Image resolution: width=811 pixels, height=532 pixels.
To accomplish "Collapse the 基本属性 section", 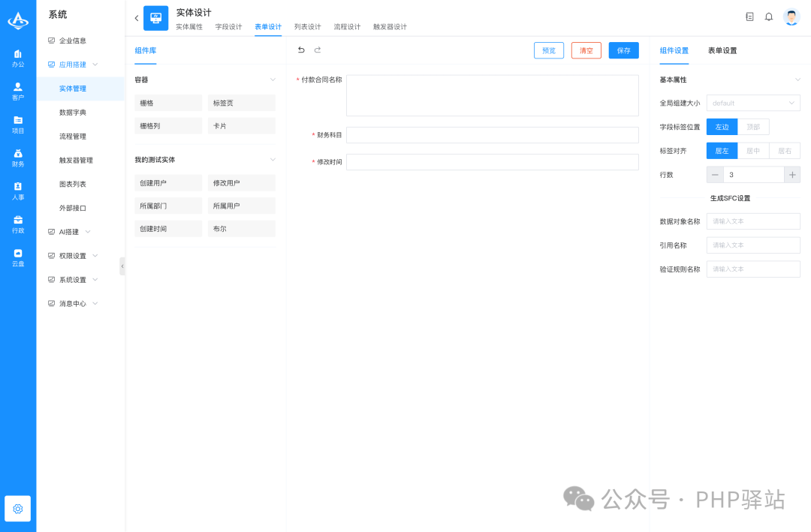I will (797, 80).
